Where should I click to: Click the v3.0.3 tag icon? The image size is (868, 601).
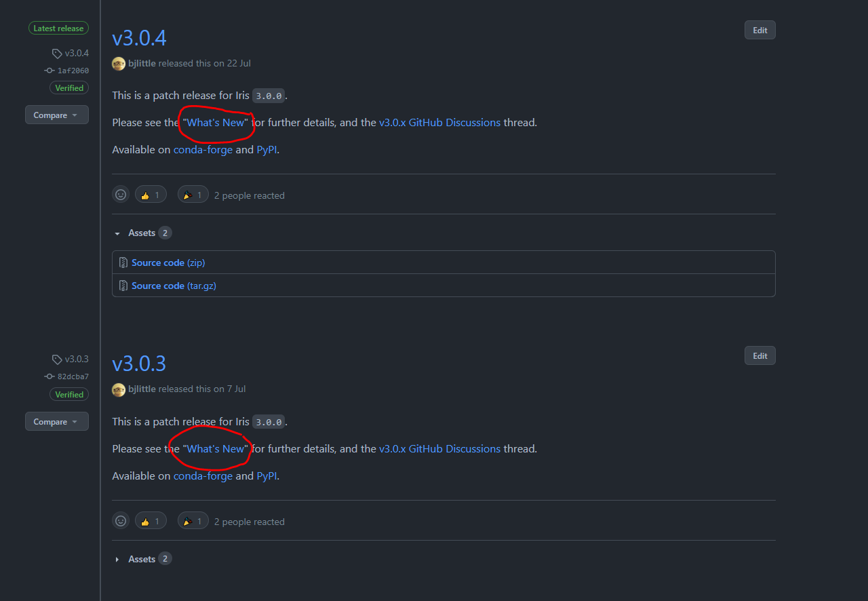coord(57,360)
